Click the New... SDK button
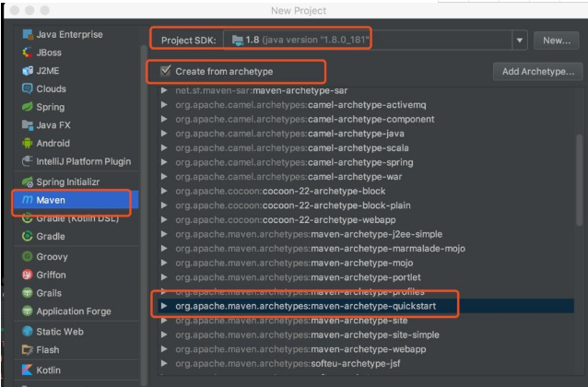This screenshot has height=387, width=588. pos(557,41)
